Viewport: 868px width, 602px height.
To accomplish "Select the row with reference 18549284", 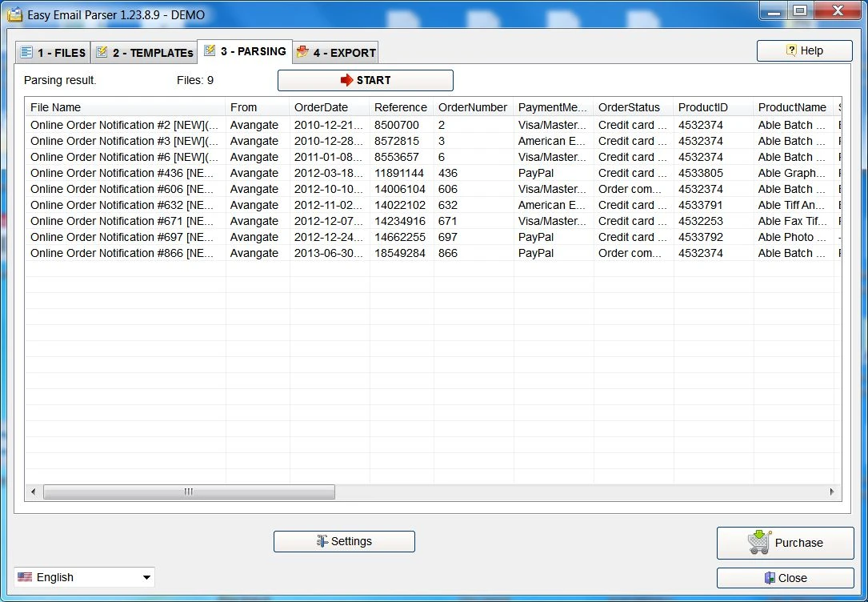I will click(x=399, y=253).
